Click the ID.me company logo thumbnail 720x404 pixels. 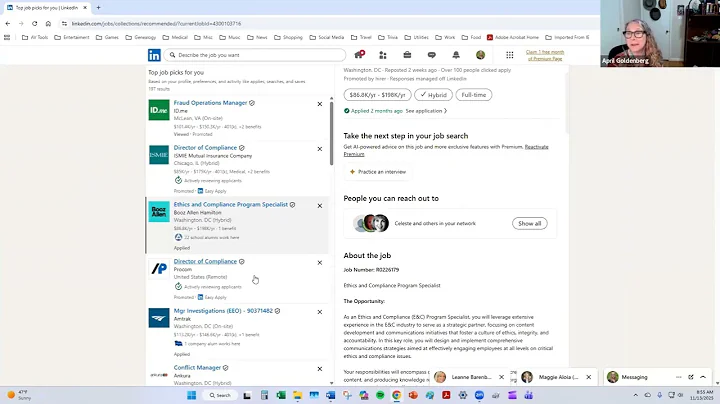[x=159, y=110]
